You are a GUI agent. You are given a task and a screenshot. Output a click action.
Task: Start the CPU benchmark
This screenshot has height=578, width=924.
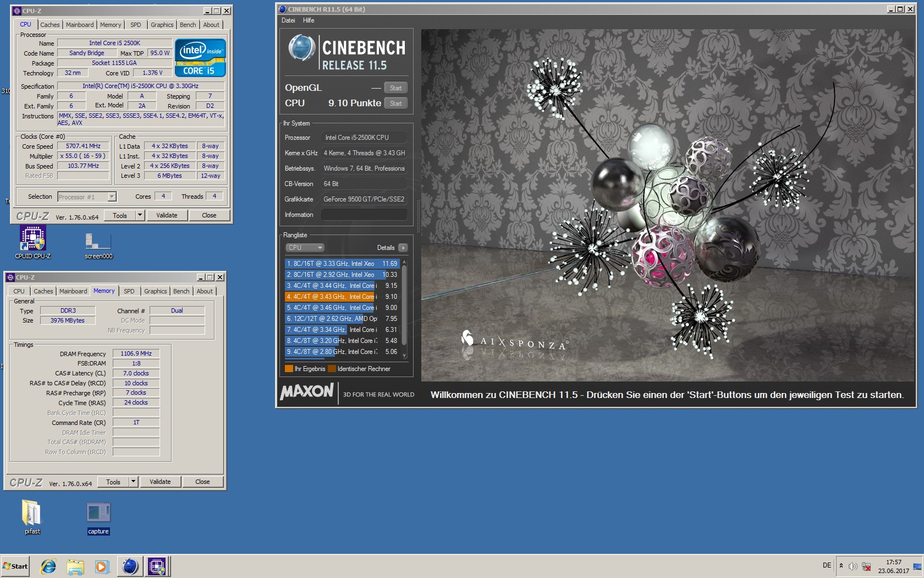point(395,103)
